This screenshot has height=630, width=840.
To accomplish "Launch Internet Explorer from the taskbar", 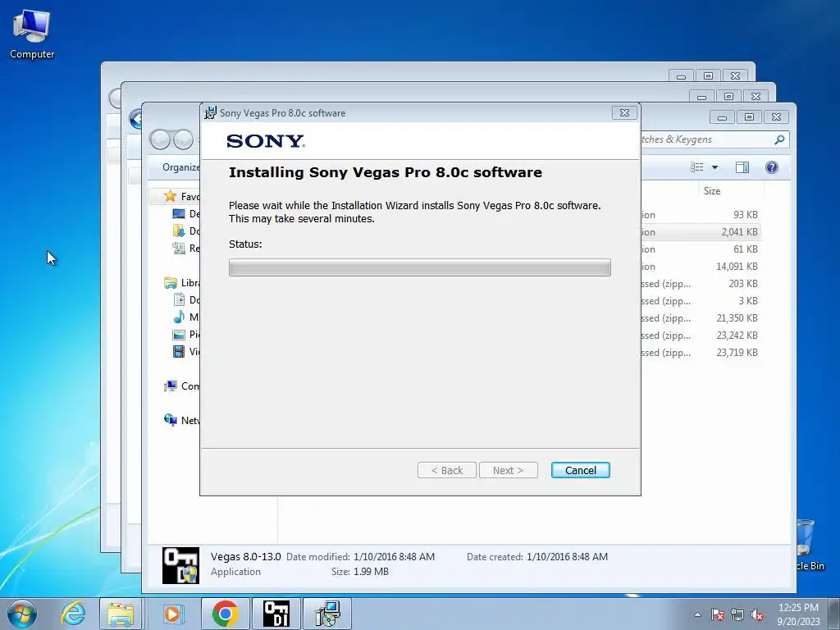I will point(73,614).
